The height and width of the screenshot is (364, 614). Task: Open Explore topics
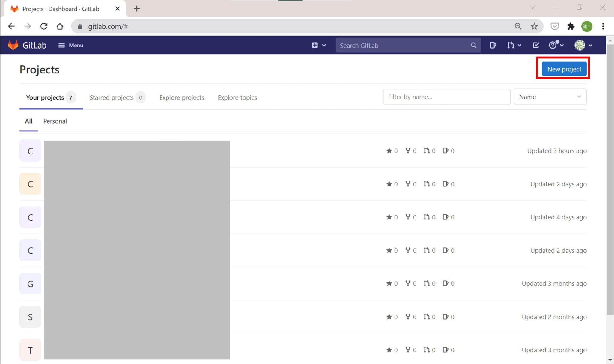tap(237, 97)
